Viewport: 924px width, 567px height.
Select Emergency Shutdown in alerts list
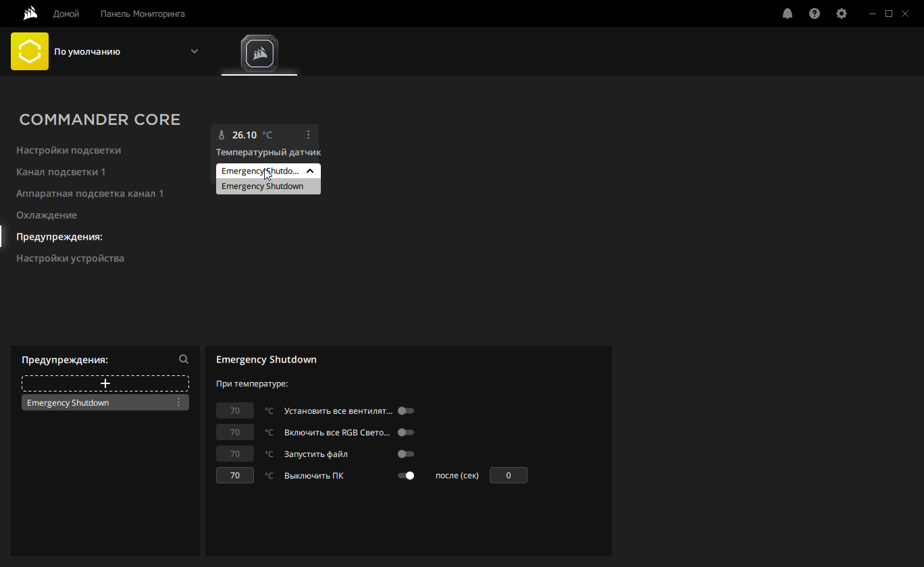tap(105, 402)
